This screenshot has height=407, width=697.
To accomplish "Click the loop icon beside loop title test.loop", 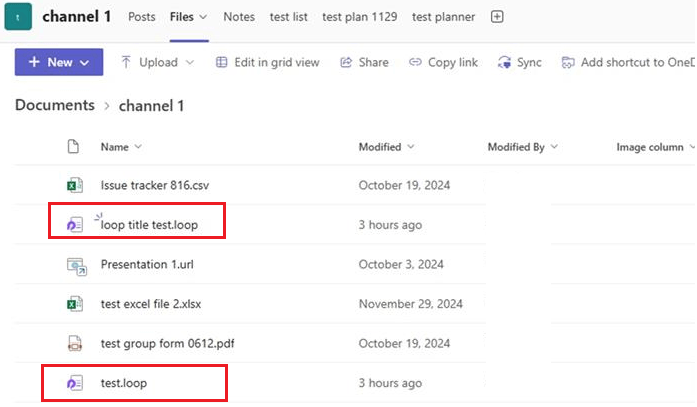I will tap(75, 224).
